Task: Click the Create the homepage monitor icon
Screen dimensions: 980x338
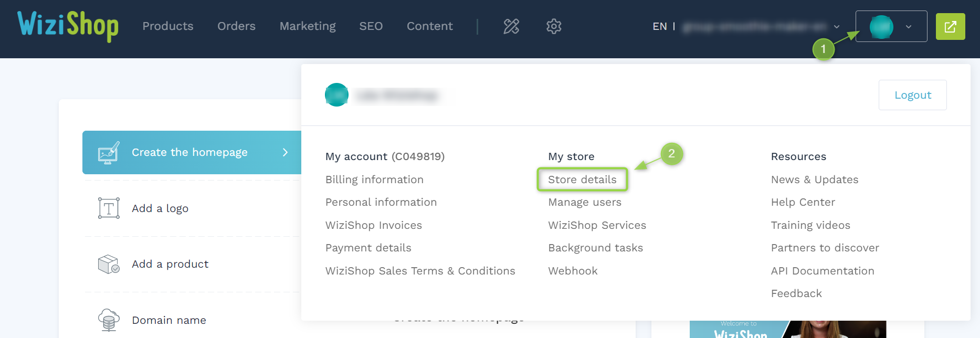Action: coord(109,153)
